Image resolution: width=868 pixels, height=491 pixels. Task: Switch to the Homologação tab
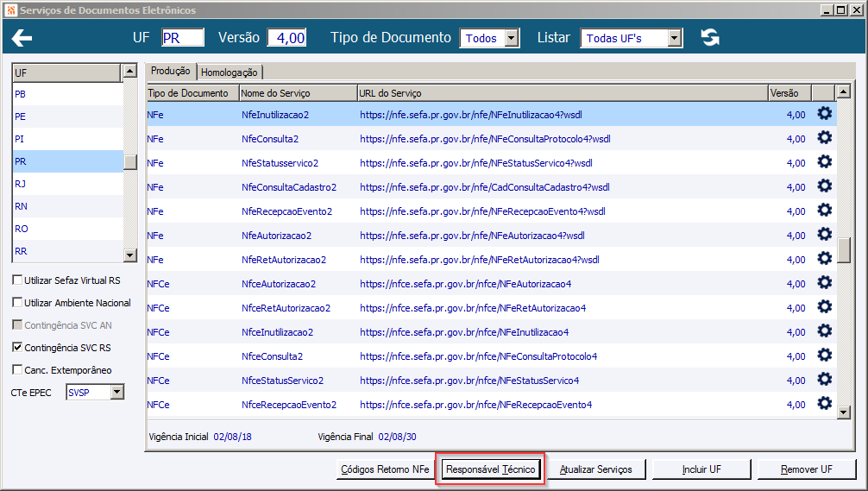230,72
